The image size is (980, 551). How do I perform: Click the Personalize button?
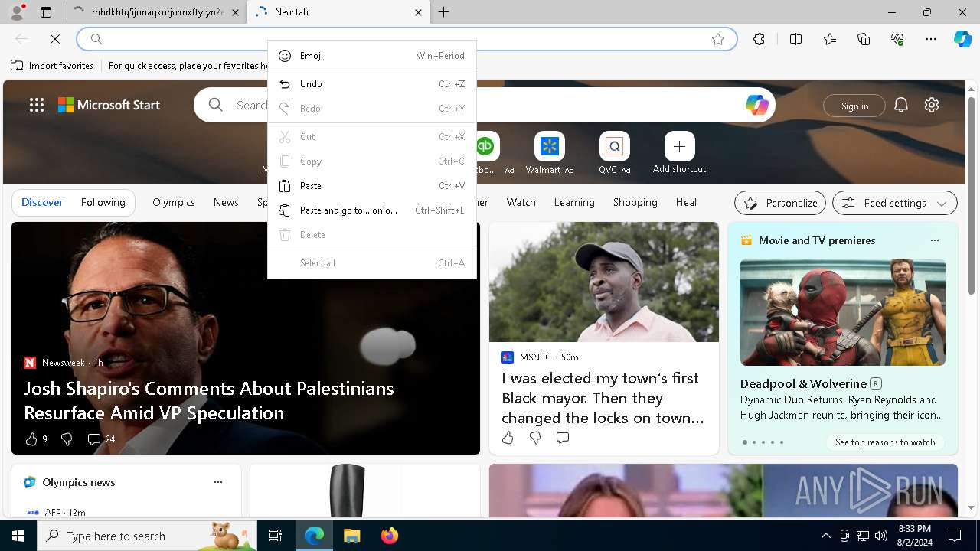click(780, 203)
